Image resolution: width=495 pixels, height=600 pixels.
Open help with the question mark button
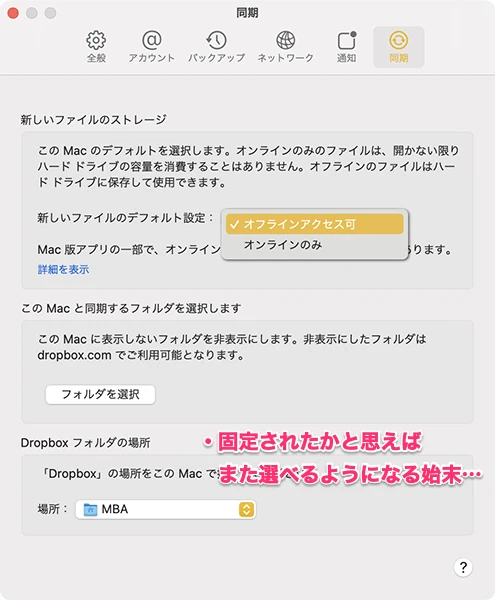tap(463, 567)
